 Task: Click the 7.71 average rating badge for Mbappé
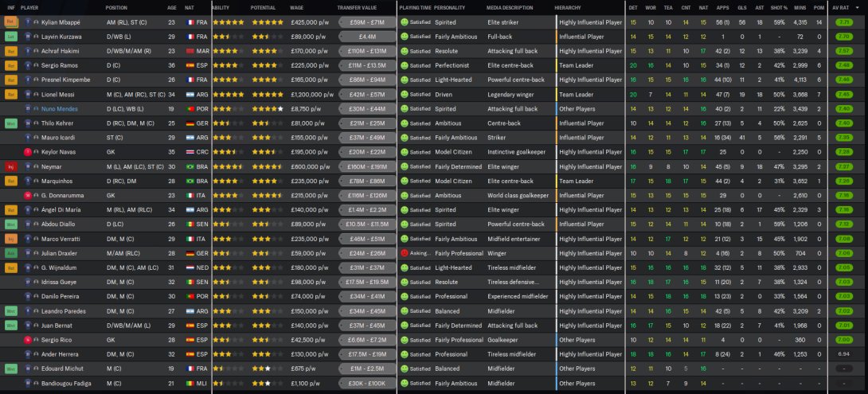(x=843, y=22)
